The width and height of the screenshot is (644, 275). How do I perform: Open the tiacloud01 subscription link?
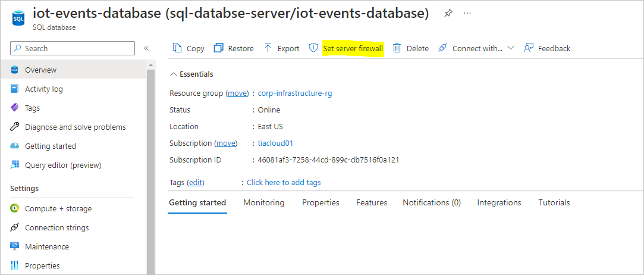click(x=275, y=143)
